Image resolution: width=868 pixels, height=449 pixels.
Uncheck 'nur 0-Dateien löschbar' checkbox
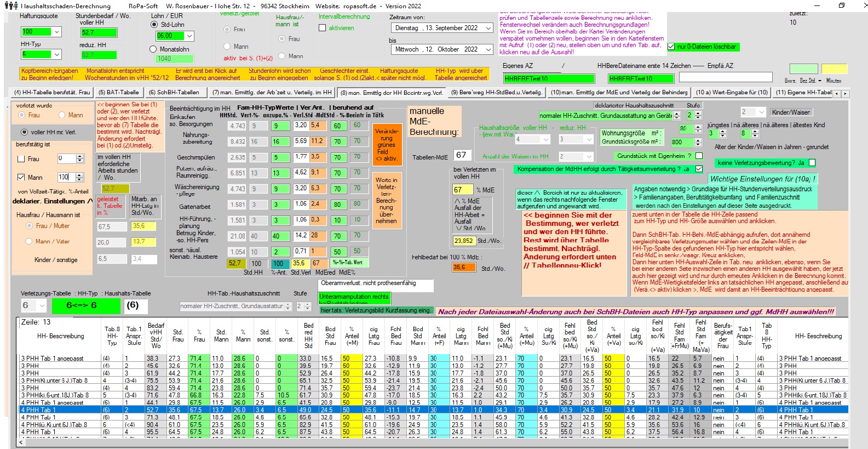pos(671,47)
